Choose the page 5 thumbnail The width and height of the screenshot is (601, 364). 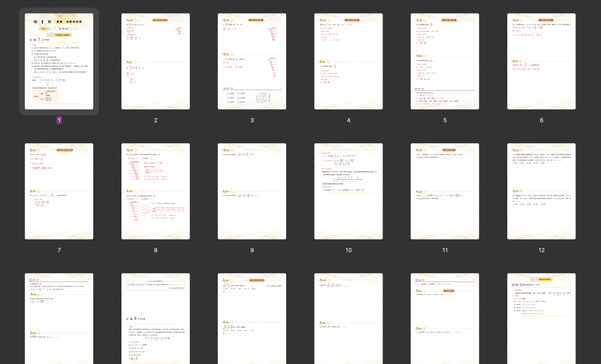(x=444, y=61)
